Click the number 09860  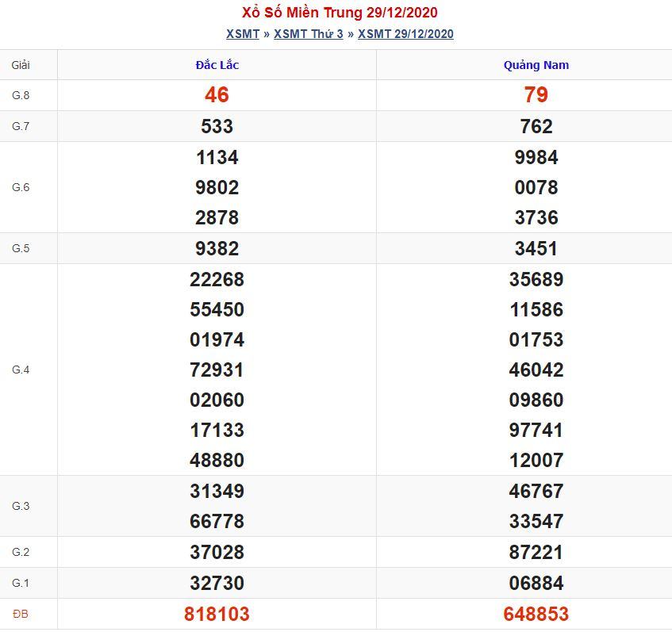click(536, 400)
